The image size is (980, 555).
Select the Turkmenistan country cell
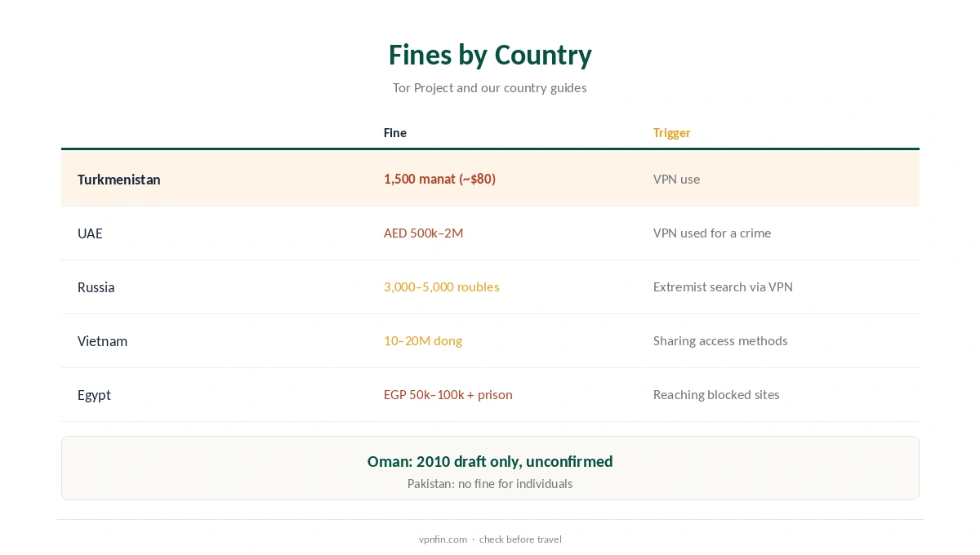coord(119,180)
